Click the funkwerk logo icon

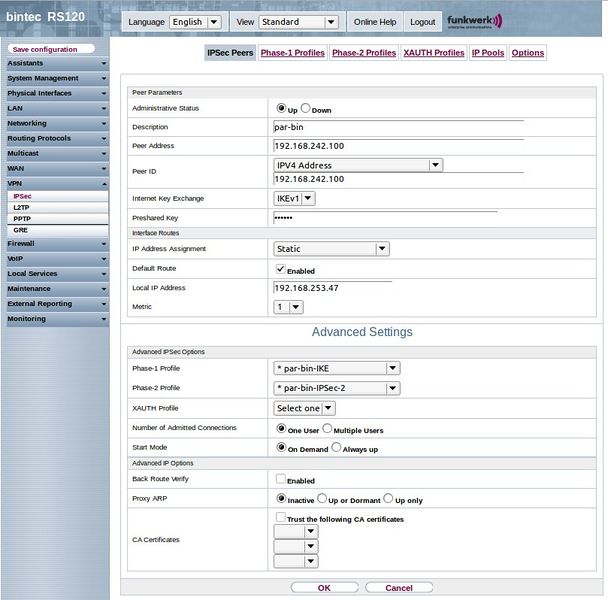475,21
